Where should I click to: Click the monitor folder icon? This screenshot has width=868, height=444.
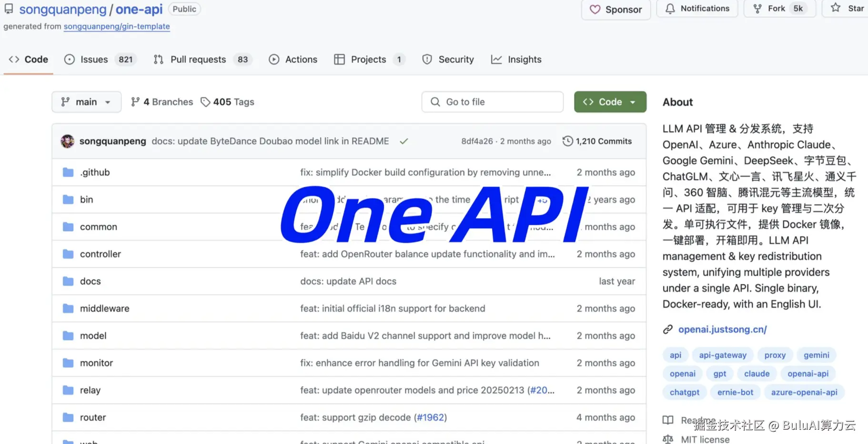(68, 363)
